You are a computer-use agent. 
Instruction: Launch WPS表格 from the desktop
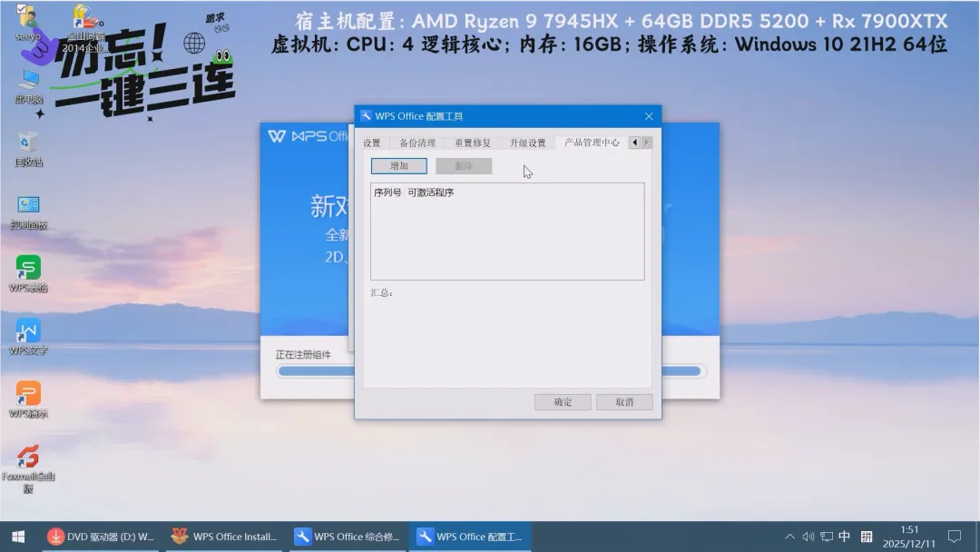tap(28, 274)
